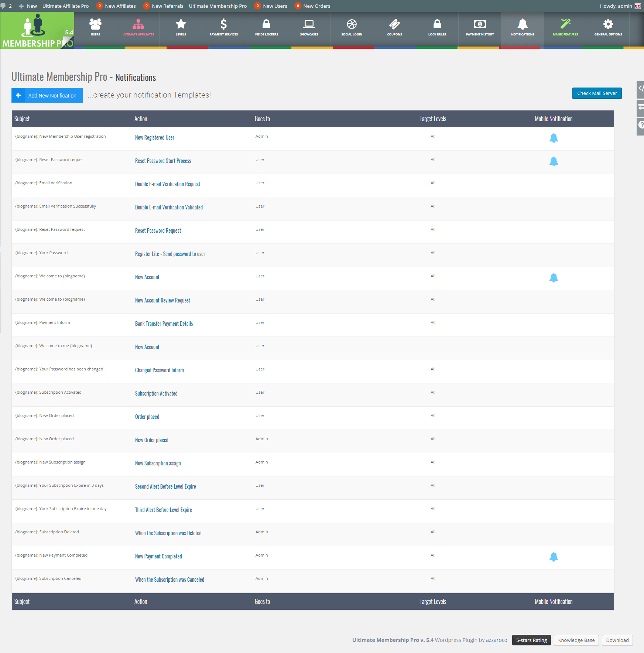The width and height of the screenshot is (644, 653).
Task: Open Ultimate Affiliates sitemap icon
Action: coord(138,24)
